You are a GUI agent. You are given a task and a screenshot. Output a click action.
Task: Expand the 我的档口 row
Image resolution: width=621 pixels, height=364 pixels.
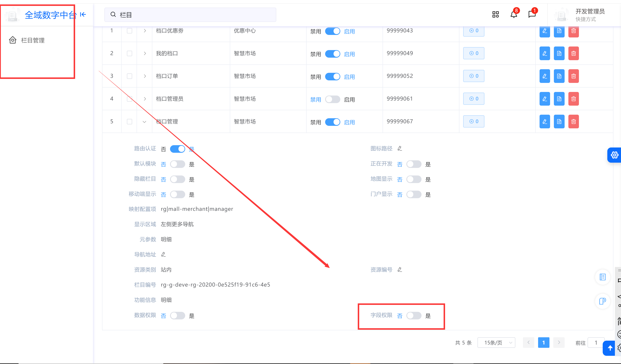(x=145, y=53)
